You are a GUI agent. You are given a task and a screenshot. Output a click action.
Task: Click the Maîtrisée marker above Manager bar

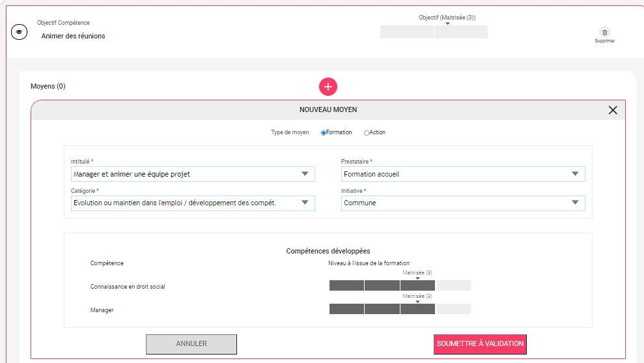pyautogui.click(x=417, y=302)
